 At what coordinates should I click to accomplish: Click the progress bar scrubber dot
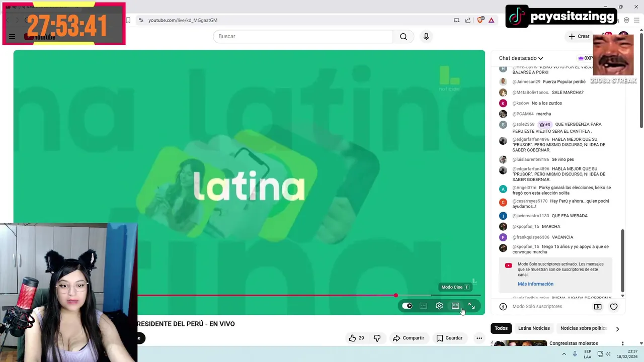pos(396,295)
